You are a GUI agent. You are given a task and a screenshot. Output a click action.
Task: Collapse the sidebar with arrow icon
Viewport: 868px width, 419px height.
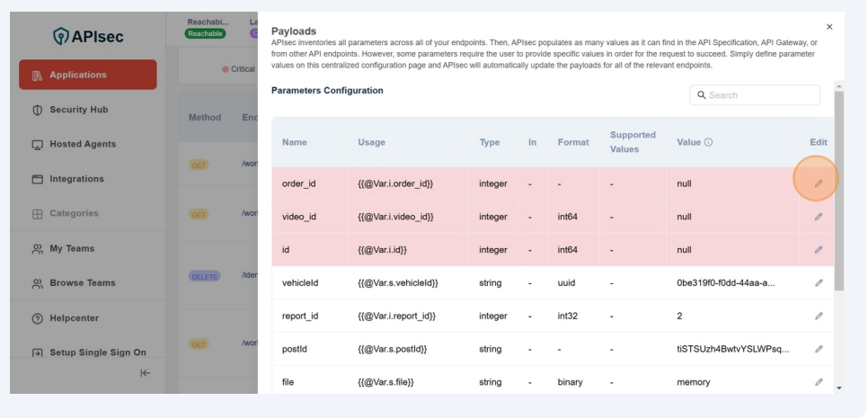(x=145, y=373)
